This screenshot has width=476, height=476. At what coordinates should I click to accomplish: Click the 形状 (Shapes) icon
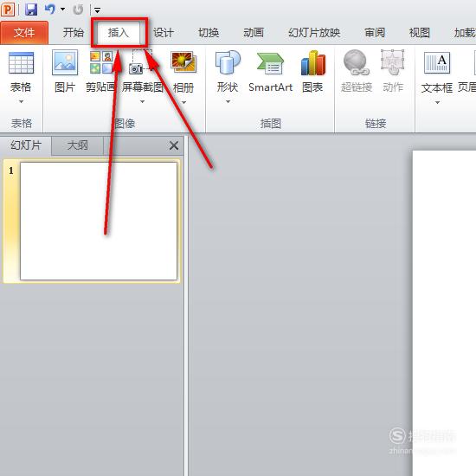[x=228, y=62]
